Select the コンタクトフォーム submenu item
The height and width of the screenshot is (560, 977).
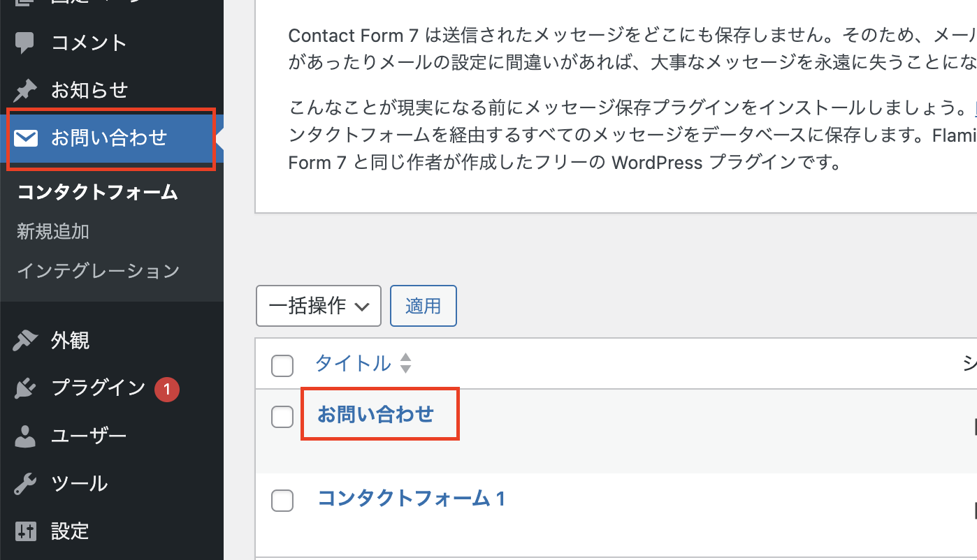[x=98, y=193]
